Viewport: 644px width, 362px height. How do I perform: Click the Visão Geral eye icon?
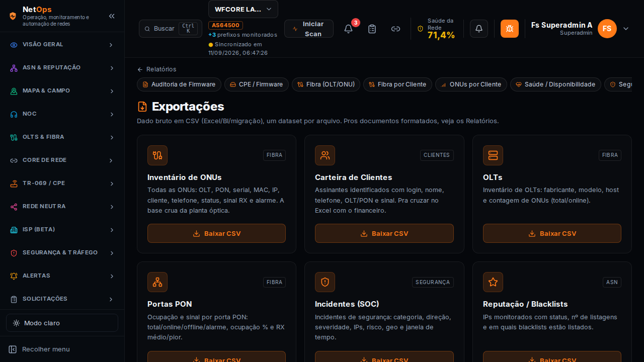click(x=14, y=45)
